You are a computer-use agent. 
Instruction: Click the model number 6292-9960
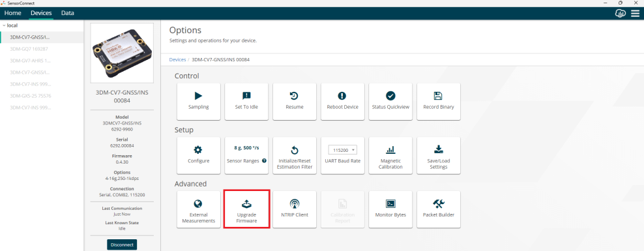[122, 129]
